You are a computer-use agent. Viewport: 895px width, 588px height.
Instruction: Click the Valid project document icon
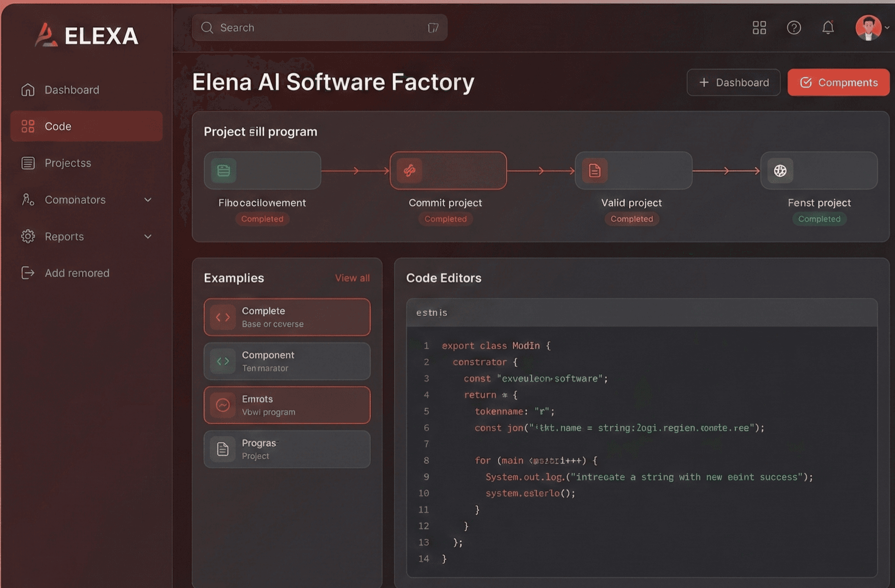(594, 171)
